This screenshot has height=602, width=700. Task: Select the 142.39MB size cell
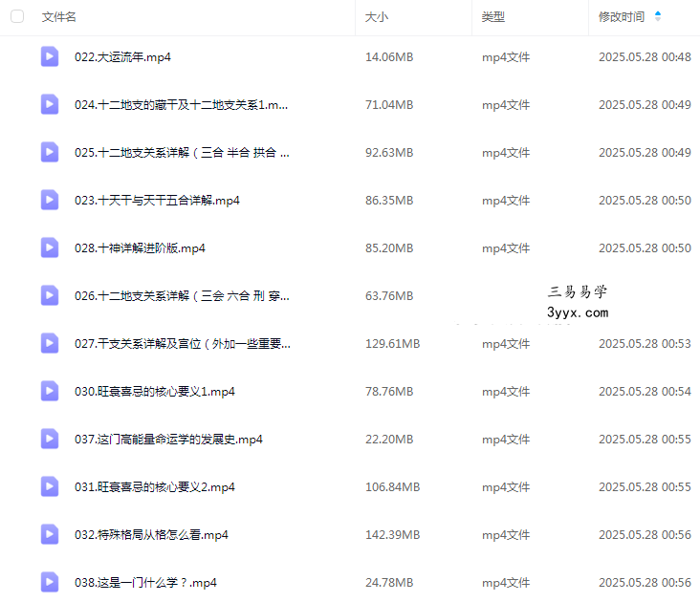coord(393,535)
